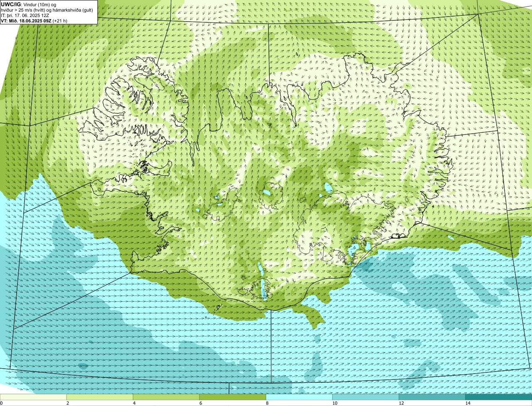Image resolution: width=532 pixels, height=406 pixels.
Task: Select the medium green 4–6 legend swatch
Action: (x=166, y=397)
